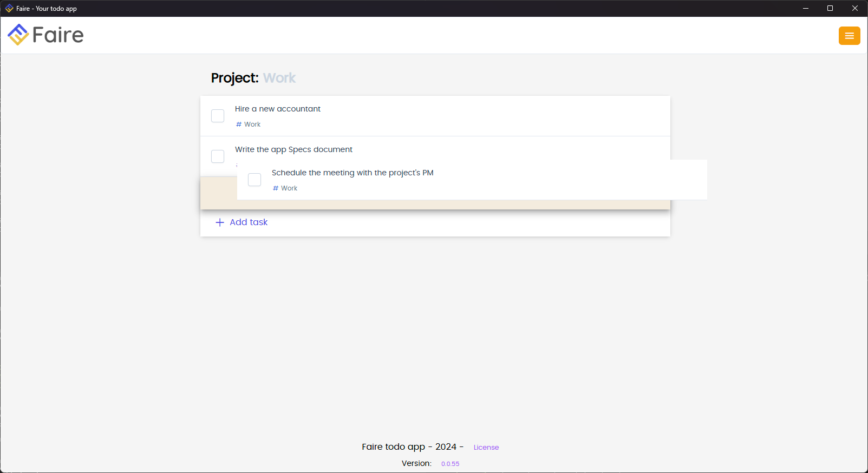Click the Add task label

[x=249, y=222]
